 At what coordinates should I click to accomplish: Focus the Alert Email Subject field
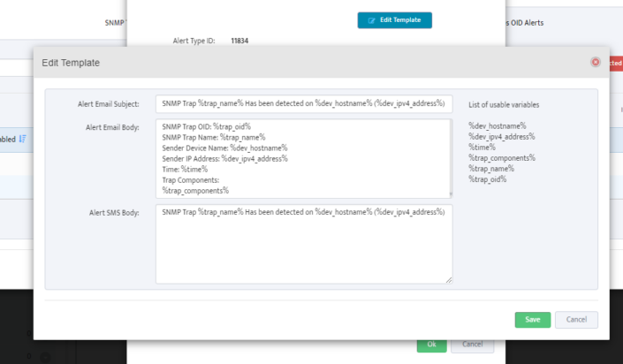[303, 104]
